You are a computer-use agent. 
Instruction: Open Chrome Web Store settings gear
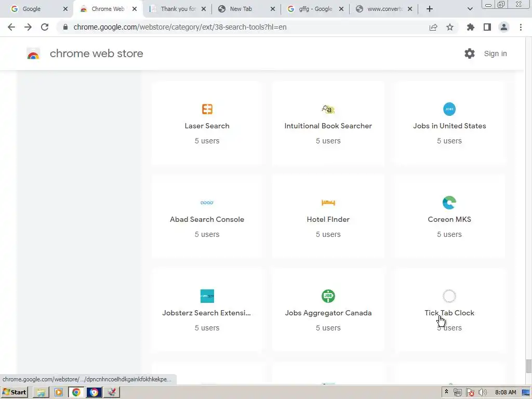pos(469,54)
